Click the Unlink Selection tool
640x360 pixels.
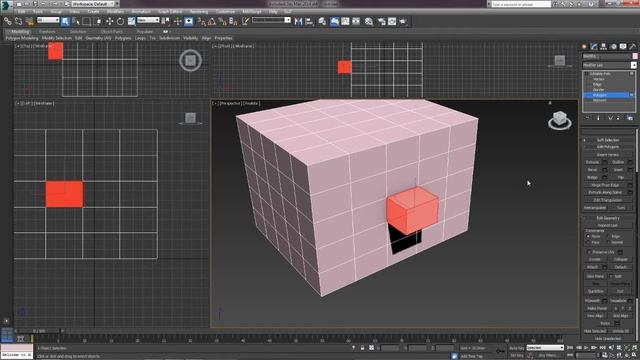(x=19, y=21)
